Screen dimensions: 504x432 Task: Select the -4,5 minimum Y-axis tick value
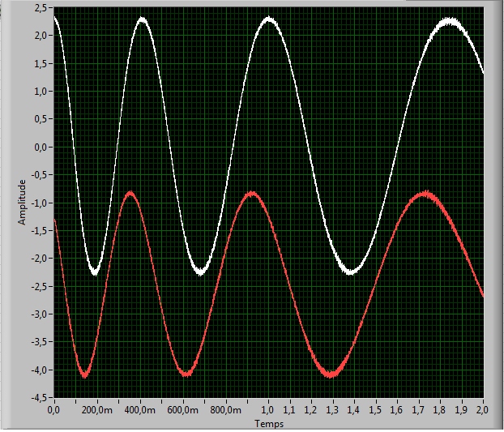(39, 398)
